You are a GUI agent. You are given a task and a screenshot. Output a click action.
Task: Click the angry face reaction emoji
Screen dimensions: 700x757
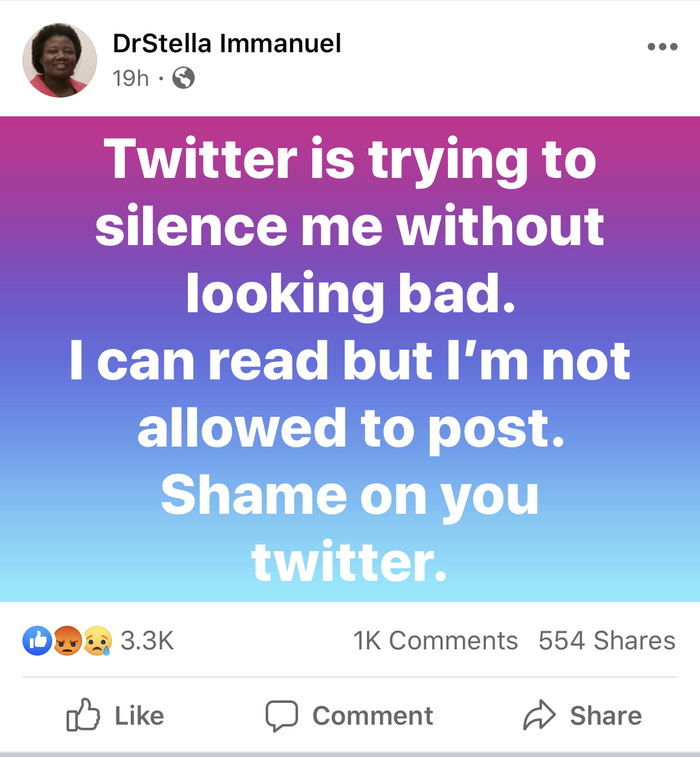click(x=67, y=641)
